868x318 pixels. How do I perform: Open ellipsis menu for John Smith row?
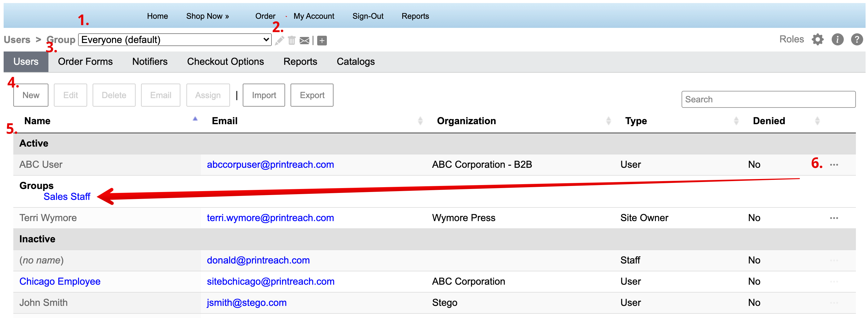tap(833, 303)
